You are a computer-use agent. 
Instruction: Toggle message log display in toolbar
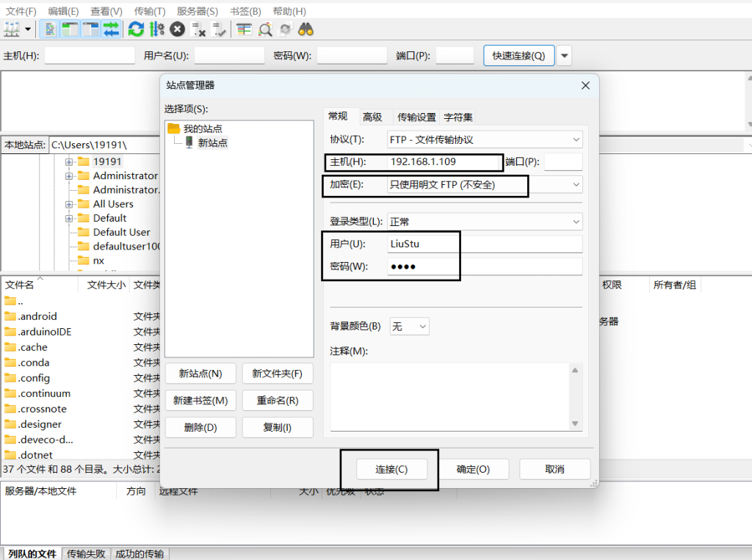coord(50,29)
